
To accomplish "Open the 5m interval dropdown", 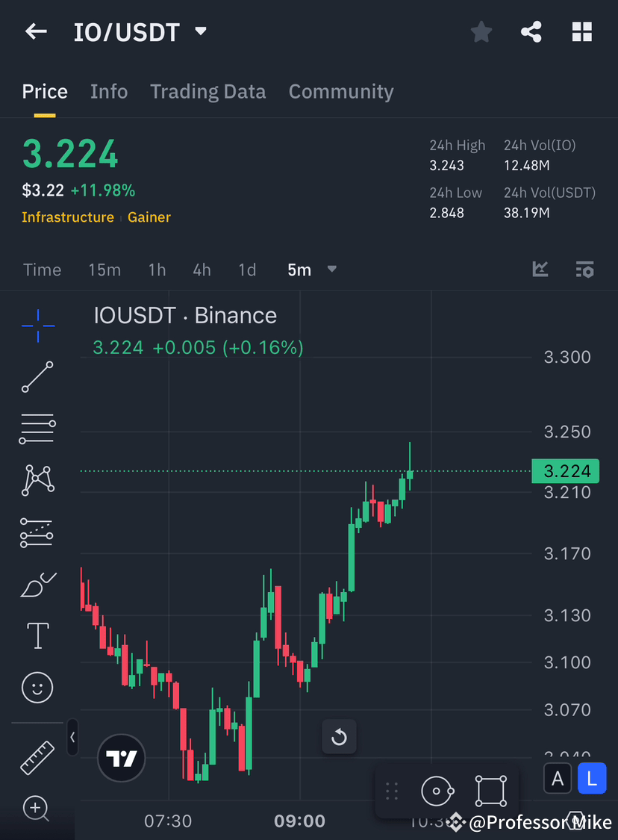I will (x=310, y=270).
